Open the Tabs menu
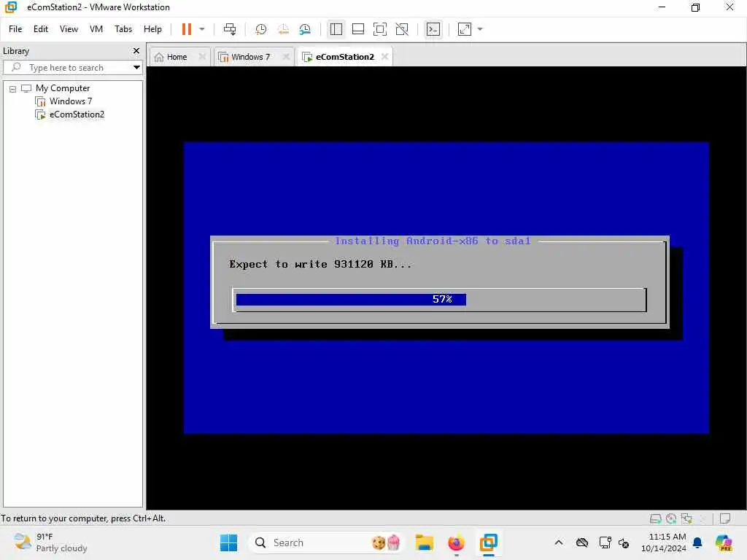 click(x=123, y=29)
